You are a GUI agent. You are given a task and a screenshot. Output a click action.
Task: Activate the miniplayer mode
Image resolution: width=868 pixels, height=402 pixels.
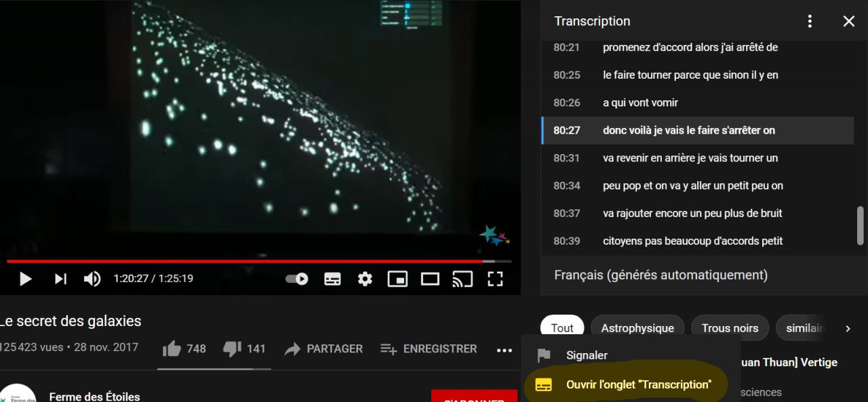397,279
